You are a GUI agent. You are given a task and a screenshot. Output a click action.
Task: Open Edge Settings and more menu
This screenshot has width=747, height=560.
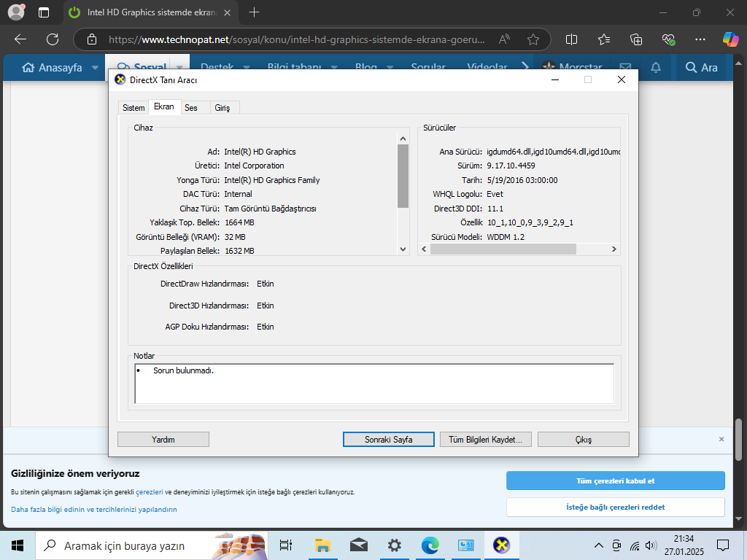[700, 39]
